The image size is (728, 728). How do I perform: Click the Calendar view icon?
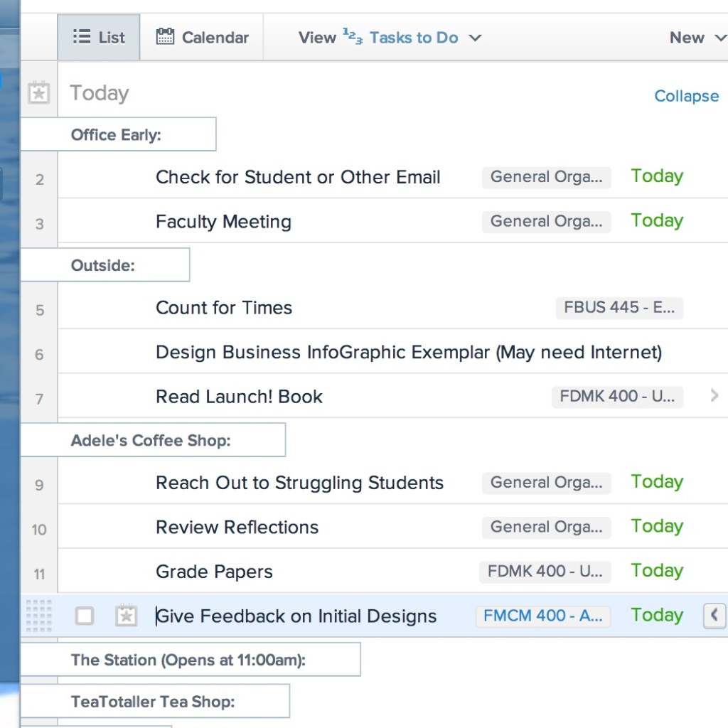coord(165,37)
